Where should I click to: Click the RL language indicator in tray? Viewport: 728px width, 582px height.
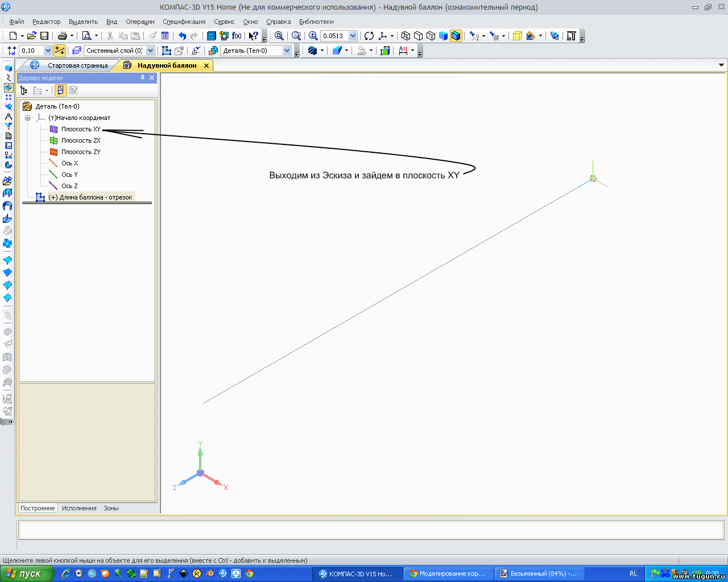pyautogui.click(x=634, y=573)
